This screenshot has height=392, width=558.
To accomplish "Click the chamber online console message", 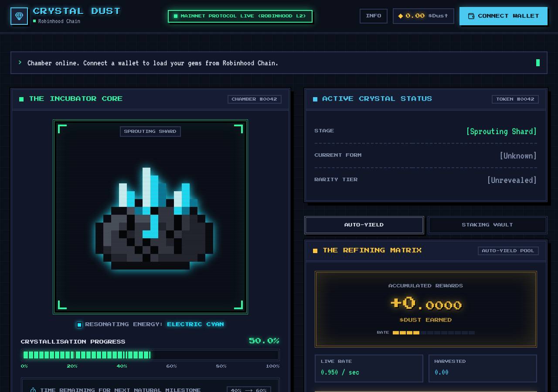I will pos(153,63).
